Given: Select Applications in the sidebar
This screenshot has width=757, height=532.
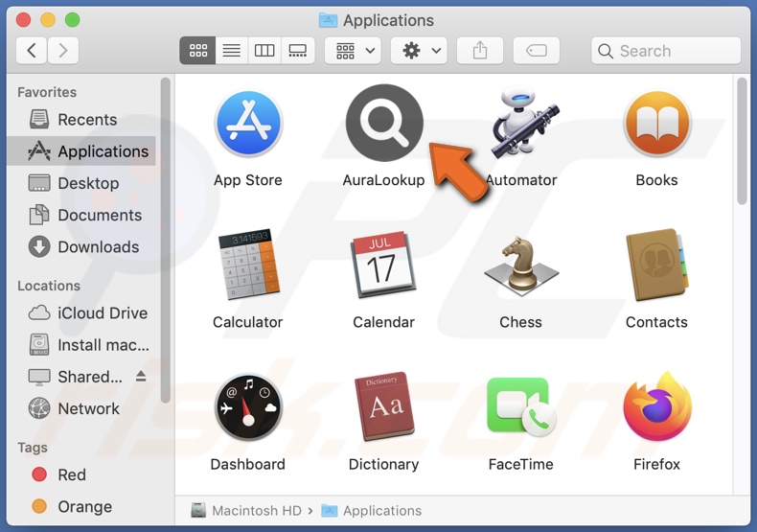Looking at the screenshot, I should pyautogui.click(x=81, y=151).
